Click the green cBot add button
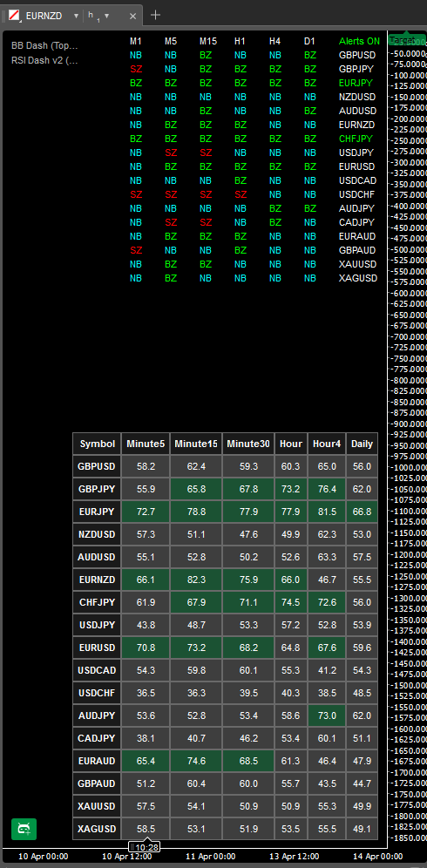The height and width of the screenshot is (868, 427). pos(24,829)
